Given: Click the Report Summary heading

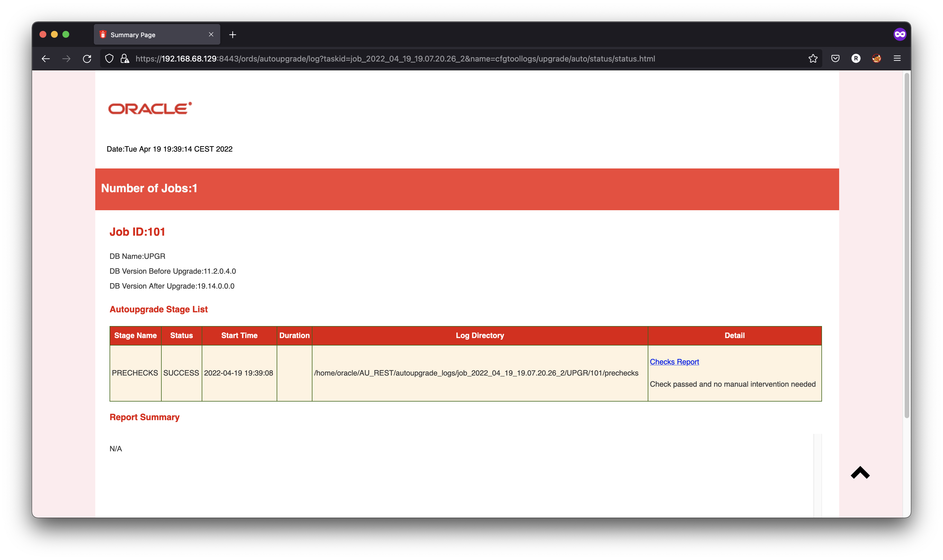Looking at the screenshot, I should pyautogui.click(x=144, y=417).
